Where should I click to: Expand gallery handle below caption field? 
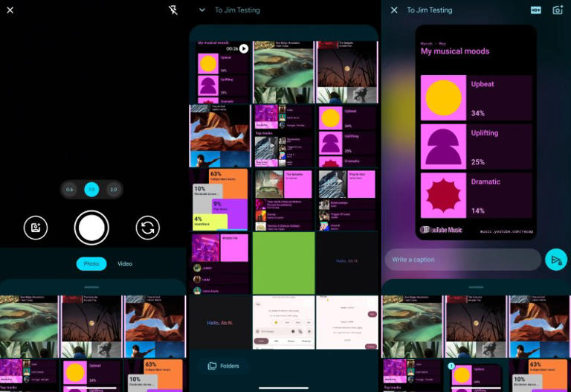click(476, 286)
